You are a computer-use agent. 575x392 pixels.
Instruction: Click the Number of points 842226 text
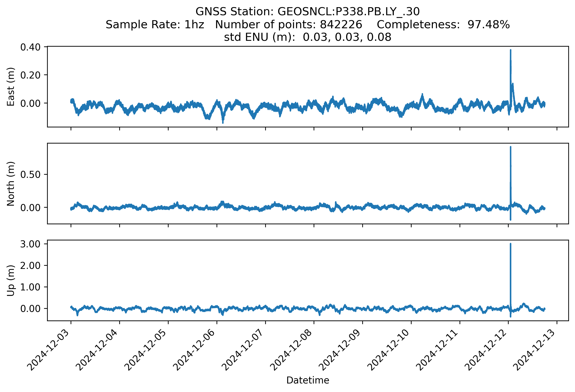click(x=289, y=24)
